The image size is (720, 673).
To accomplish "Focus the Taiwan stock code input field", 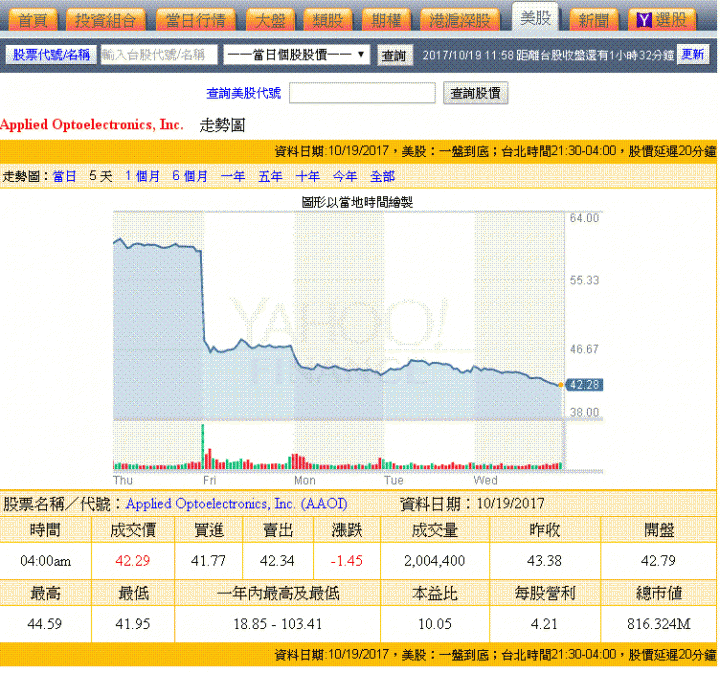I will point(159,55).
